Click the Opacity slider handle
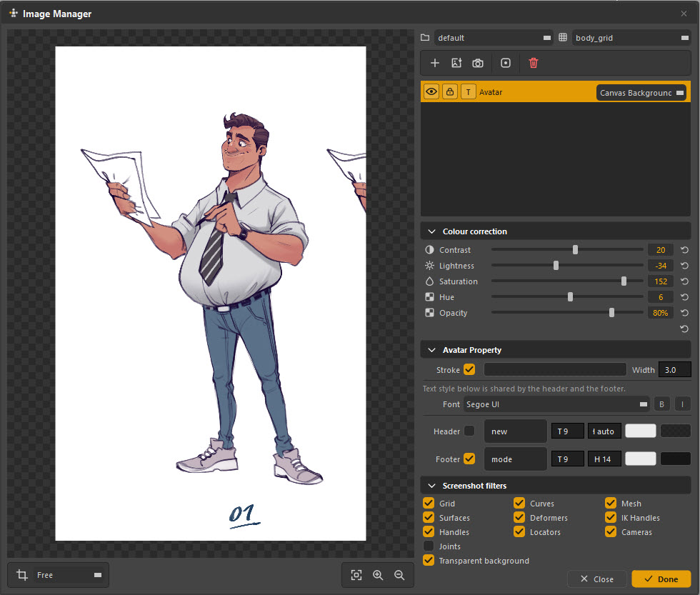The height and width of the screenshot is (595, 700). click(611, 312)
